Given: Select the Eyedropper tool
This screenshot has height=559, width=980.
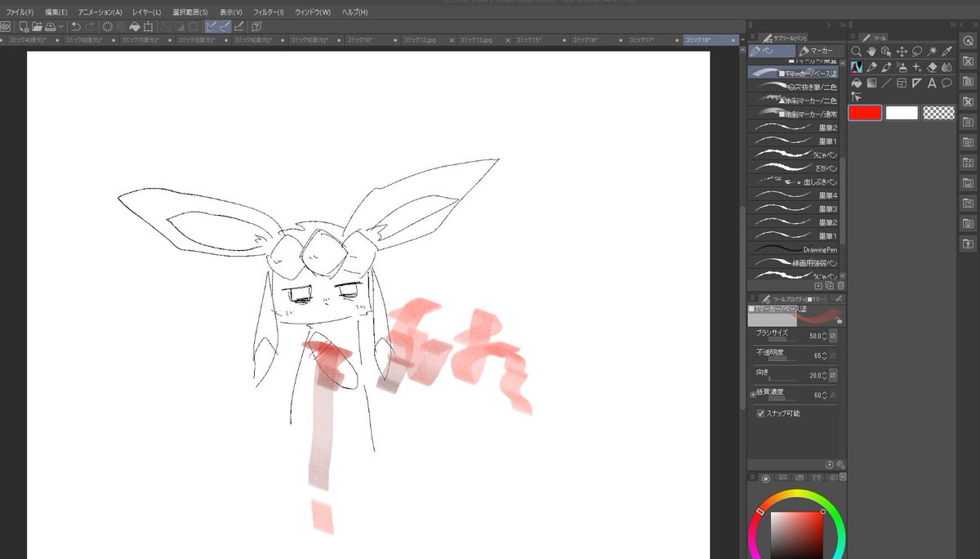Looking at the screenshot, I should (x=947, y=51).
